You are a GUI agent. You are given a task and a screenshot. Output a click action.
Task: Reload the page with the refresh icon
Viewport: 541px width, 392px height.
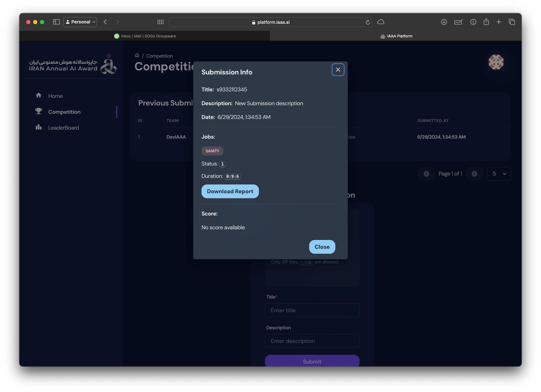click(x=368, y=22)
